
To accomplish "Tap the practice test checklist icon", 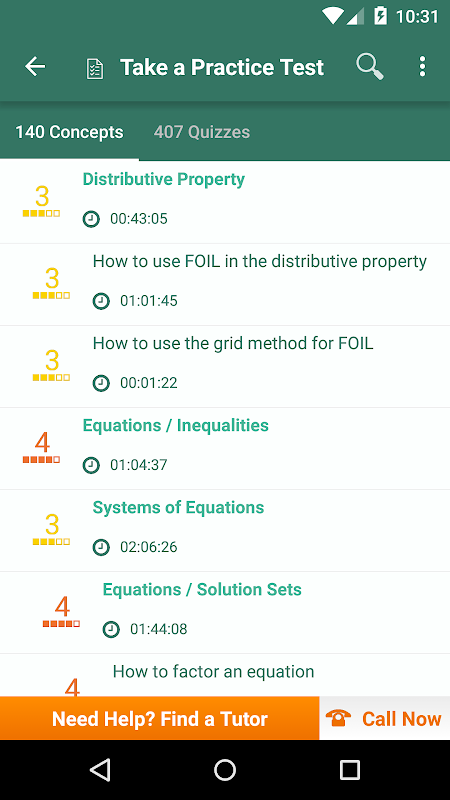I will coord(95,68).
